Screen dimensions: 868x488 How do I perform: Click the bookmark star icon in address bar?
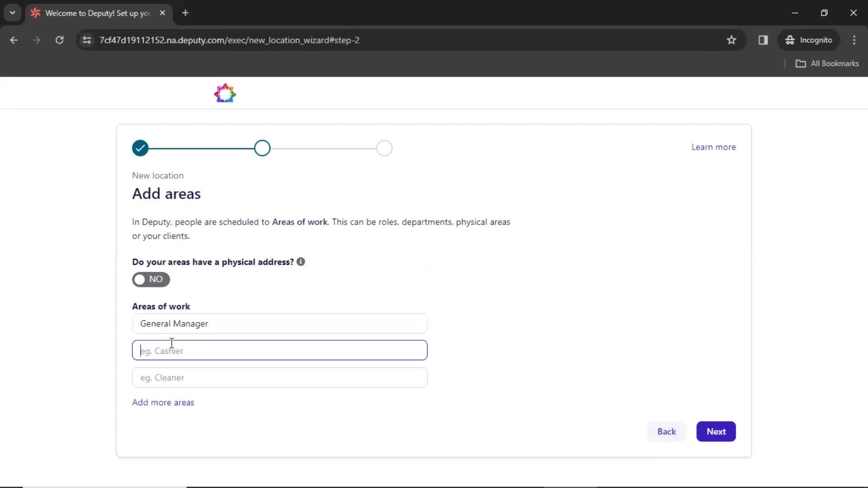click(732, 40)
